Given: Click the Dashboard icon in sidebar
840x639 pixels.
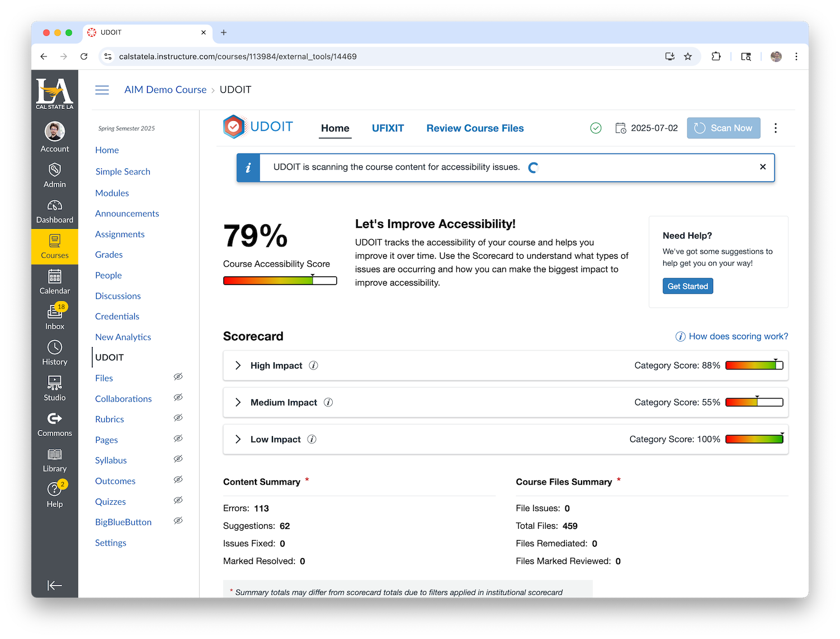Looking at the screenshot, I should 54,211.
